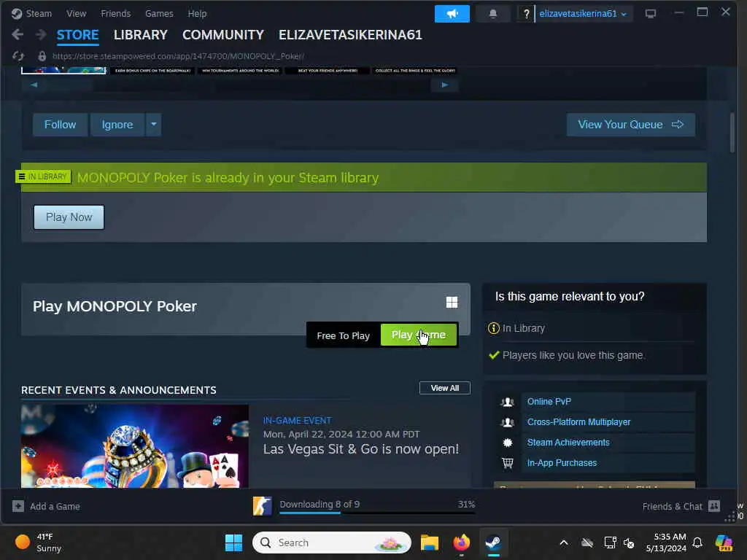Open File Explorer from taskbar
This screenshot has height=560, width=747.
[429, 542]
